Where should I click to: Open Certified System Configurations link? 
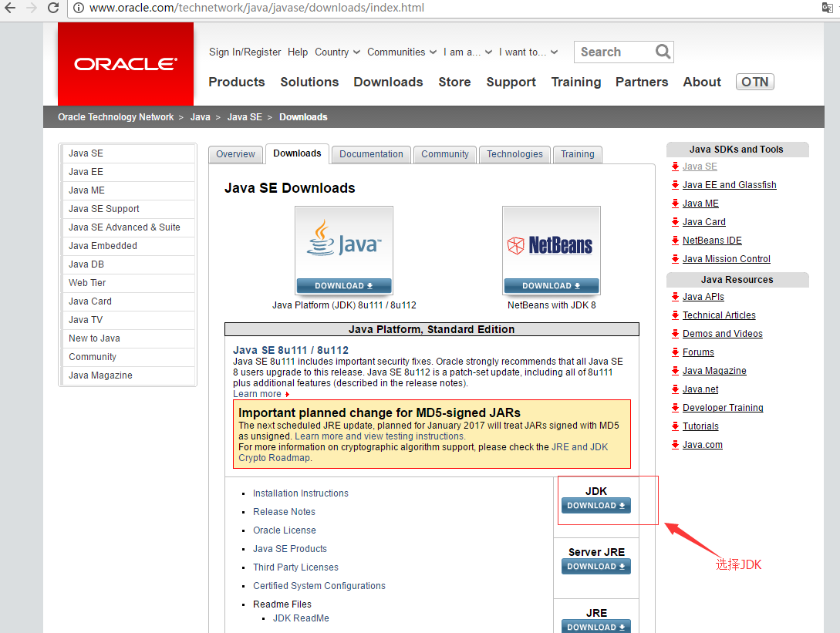(319, 586)
